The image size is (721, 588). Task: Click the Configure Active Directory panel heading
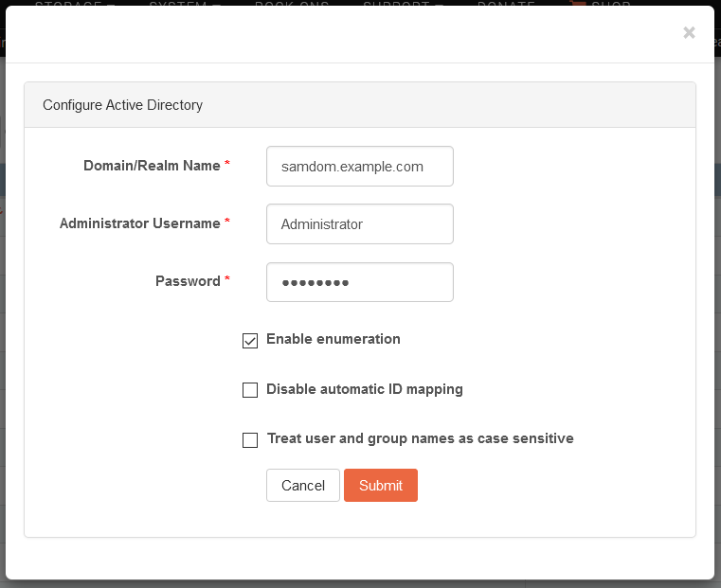click(x=122, y=105)
